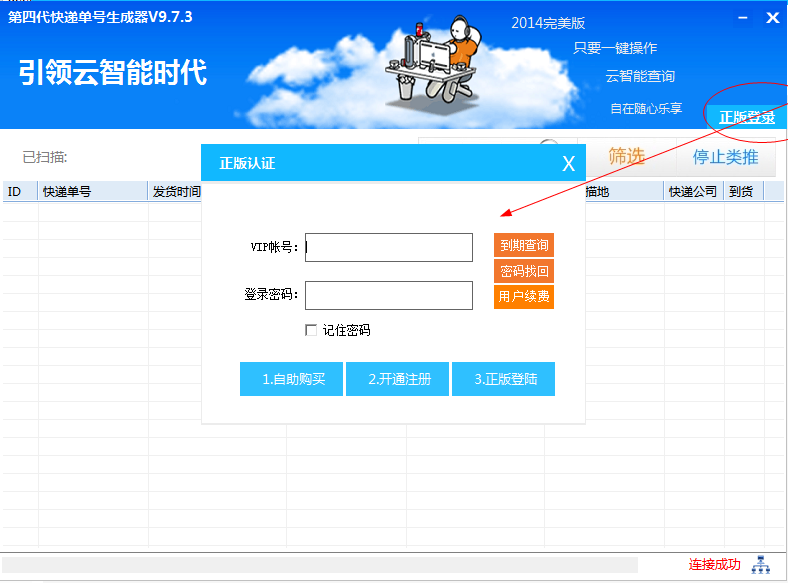Click the 自在随心乐享 header text
788x583 pixels.
[x=646, y=109]
